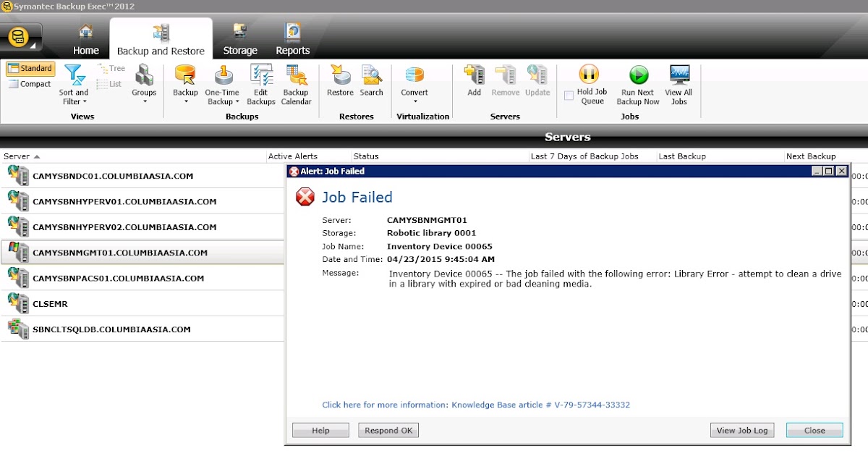Choose Tree view mode

point(111,68)
